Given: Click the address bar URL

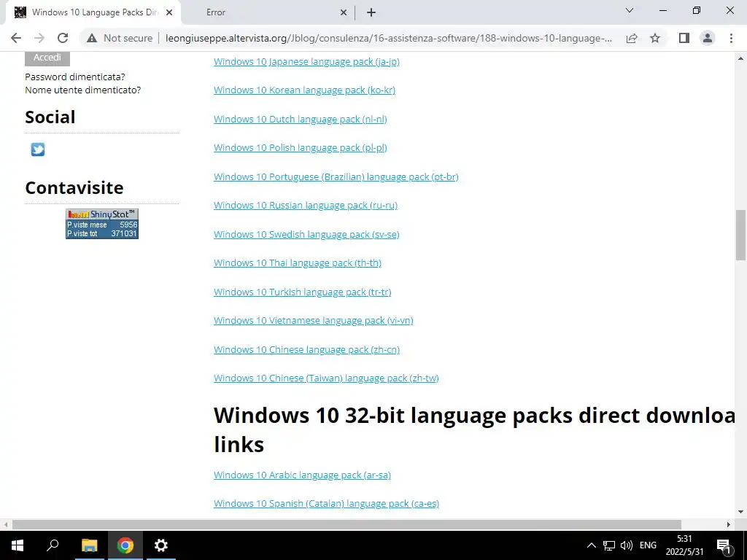Looking at the screenshot, I should 389,38.
